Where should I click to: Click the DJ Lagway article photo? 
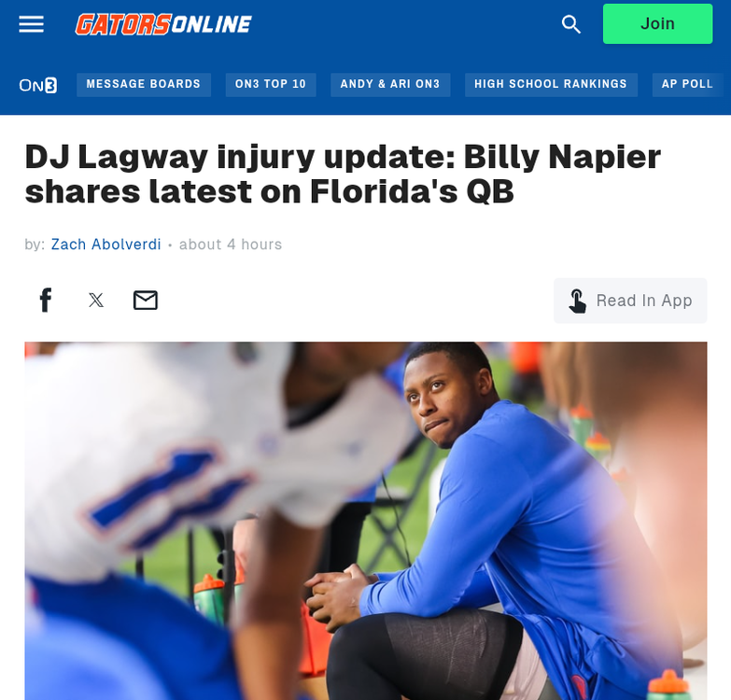pos(366,521)
